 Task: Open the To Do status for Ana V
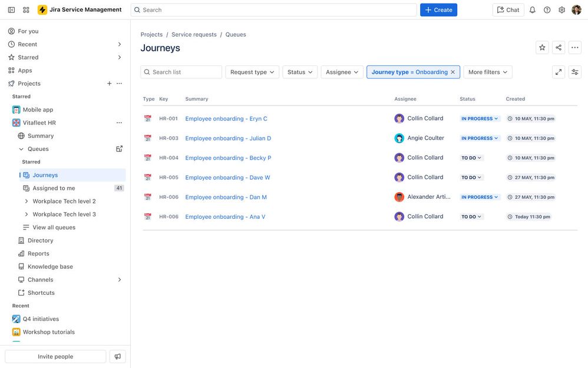coord(471,216)
